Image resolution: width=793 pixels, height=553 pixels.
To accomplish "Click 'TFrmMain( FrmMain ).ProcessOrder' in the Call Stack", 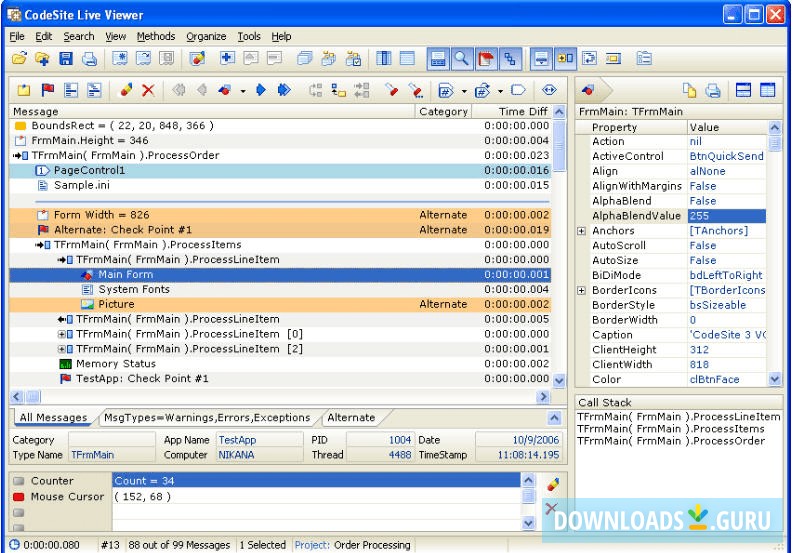I will point(671,441).
